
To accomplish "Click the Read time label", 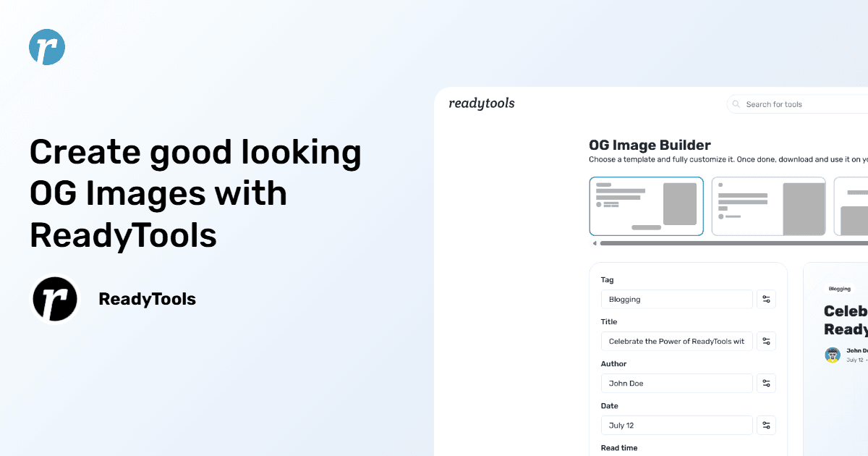I will (x=619, y=448).
